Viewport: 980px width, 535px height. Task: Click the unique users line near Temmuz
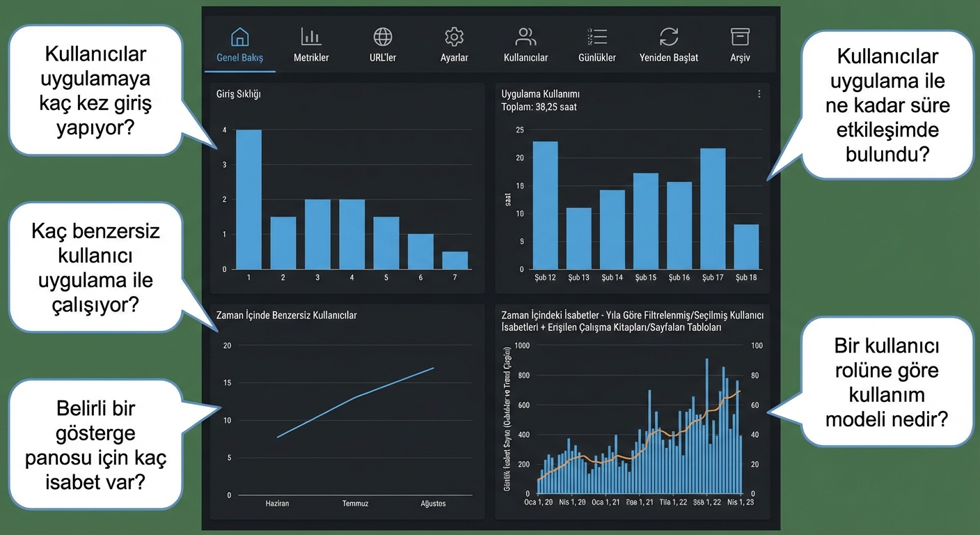(x=356, y=398)
